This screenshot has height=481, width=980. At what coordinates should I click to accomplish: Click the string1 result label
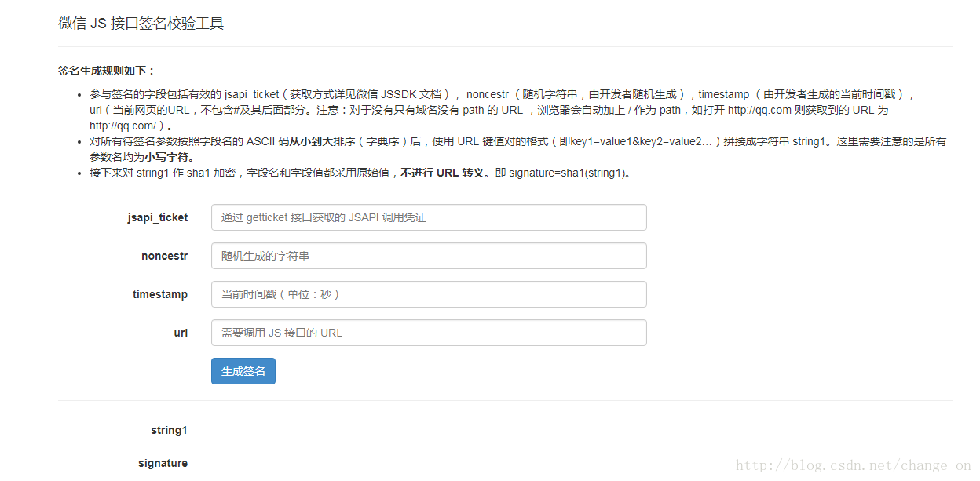click(169, 430)
